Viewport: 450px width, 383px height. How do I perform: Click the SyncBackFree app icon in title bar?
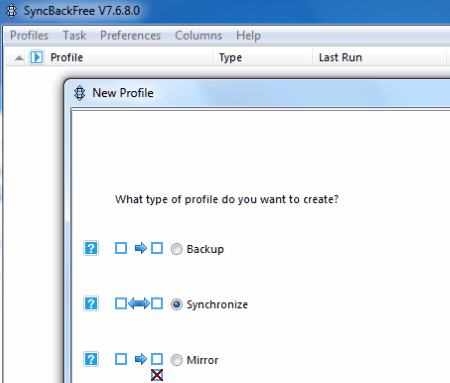coord(11,11)
